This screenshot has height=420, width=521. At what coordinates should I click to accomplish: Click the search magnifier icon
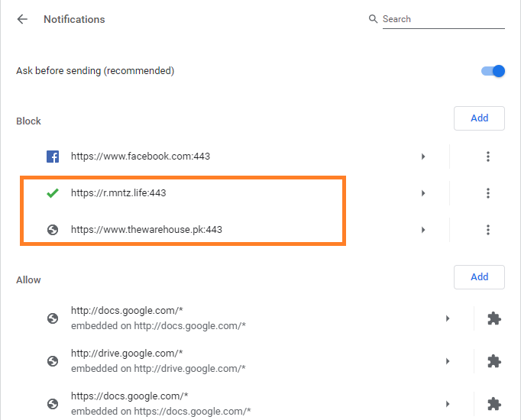click(373, 19)
